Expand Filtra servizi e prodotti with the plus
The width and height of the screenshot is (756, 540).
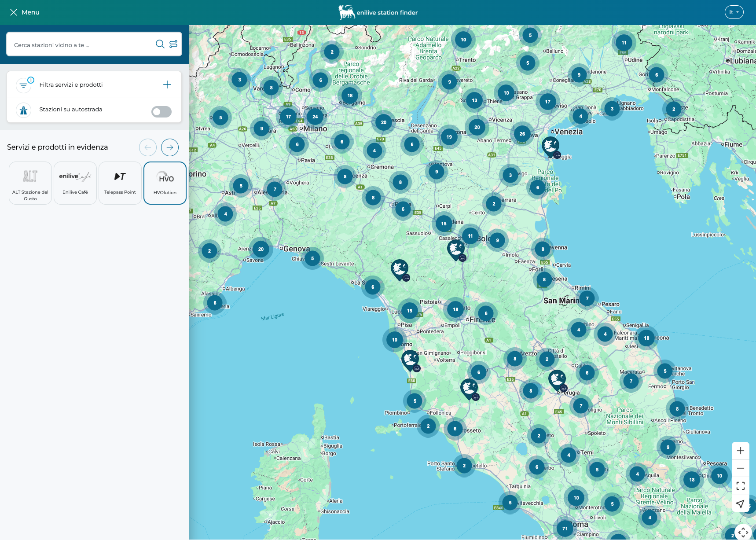click(167, 84)
